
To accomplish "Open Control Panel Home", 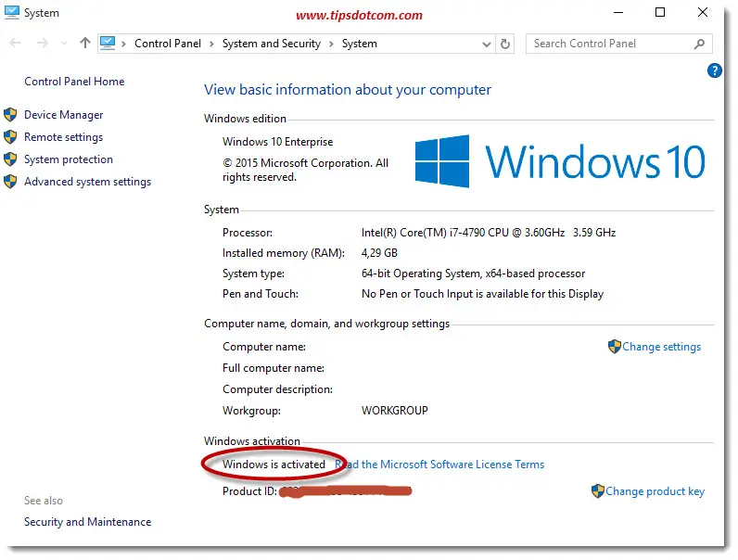I will click(74, 82).
